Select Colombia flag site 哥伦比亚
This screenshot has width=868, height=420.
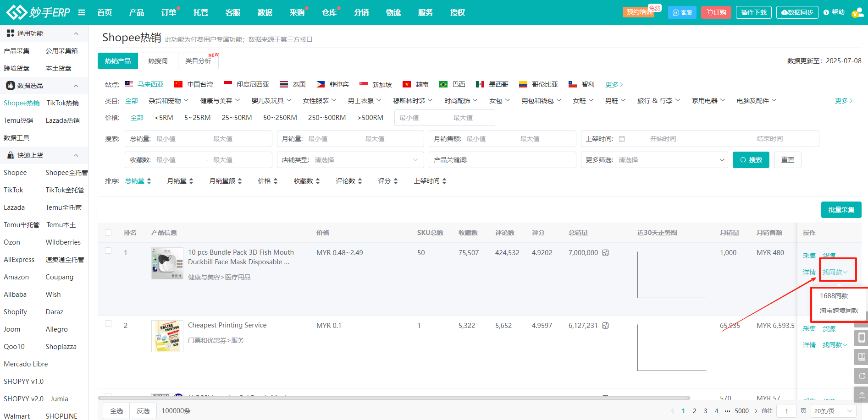[x=538, y=84]
